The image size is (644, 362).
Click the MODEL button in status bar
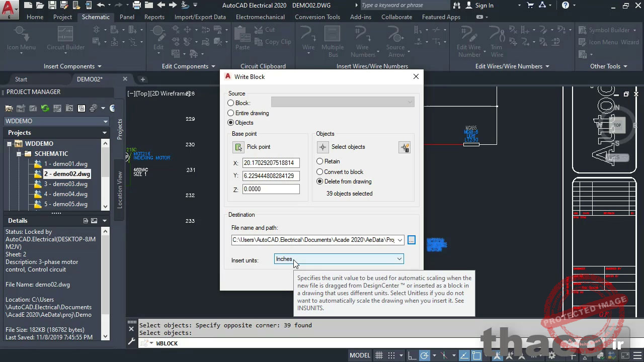(x=360, y=355)
